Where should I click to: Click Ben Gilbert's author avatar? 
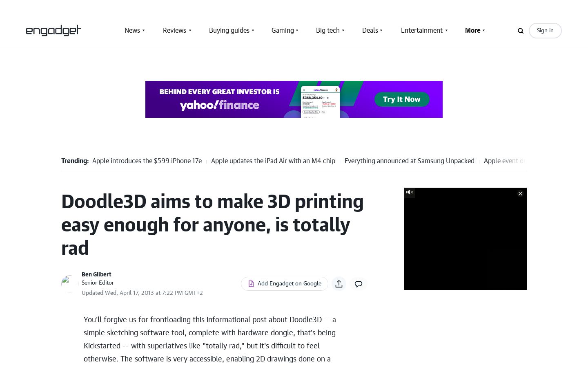(70, 283)
